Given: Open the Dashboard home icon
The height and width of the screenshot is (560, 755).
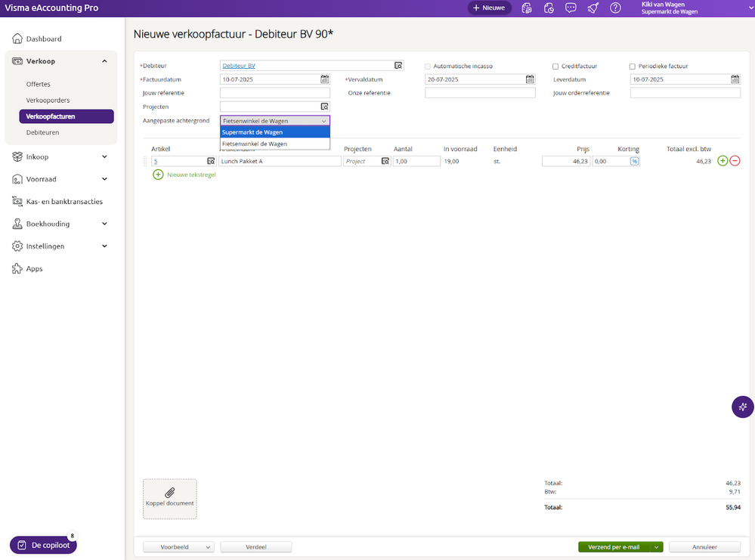Looking at the screenshot, I should coord(17,39).
